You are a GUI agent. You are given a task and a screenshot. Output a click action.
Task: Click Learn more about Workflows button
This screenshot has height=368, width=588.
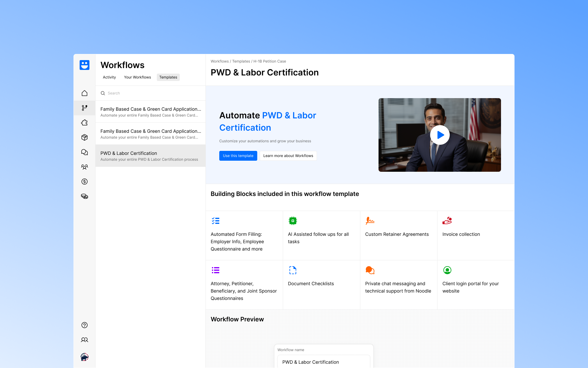coord(288,156)
